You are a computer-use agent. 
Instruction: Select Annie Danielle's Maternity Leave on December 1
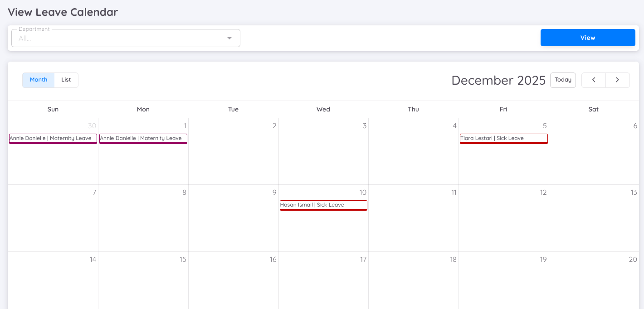tap(143, 138)
